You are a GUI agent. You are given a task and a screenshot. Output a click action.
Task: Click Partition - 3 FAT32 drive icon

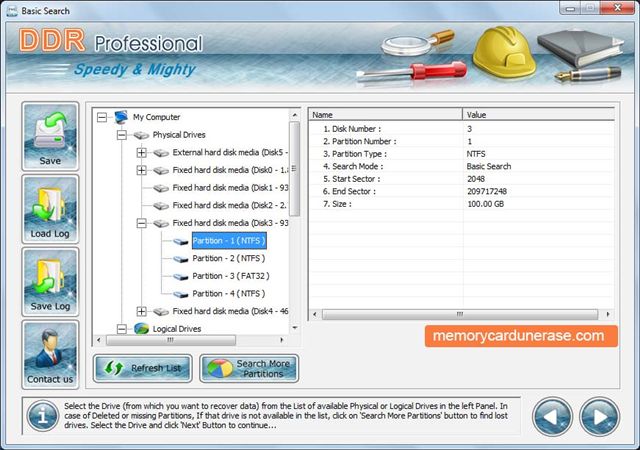pyautogui.click(x=181, y=276)
